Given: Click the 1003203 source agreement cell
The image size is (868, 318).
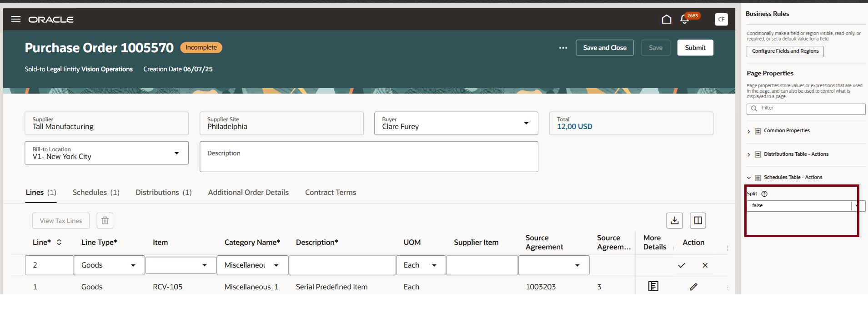Looking at the screenshot, I should (x=541, y=287).
